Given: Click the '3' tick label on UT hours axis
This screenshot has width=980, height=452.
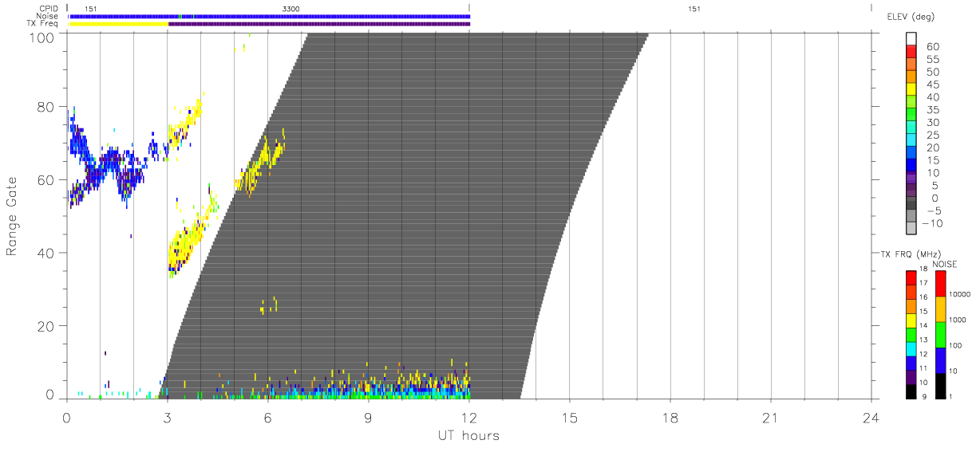Looking at the screenshot, I should [x=167, y=418].
